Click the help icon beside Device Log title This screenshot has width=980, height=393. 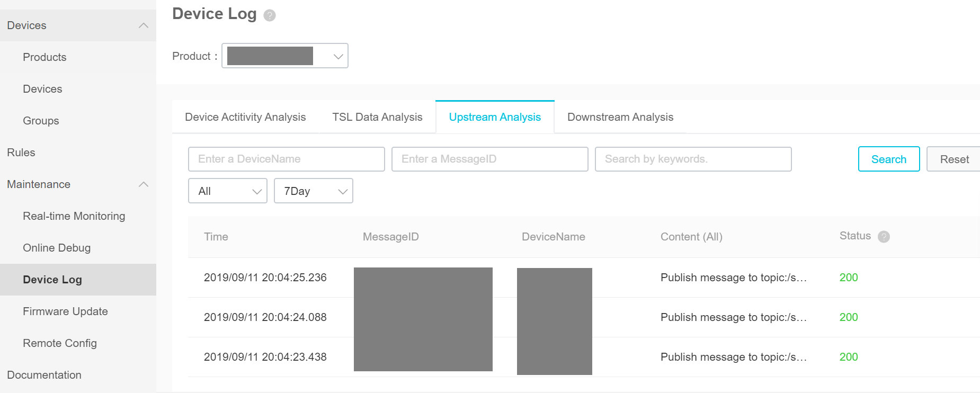(270, 15)
